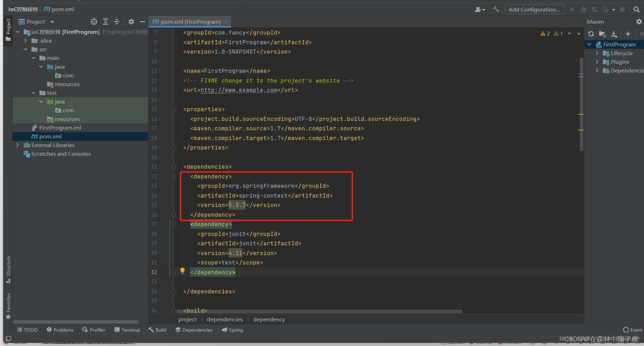Go to next highlighted error arrow
Screen dimensions: 644x346
point(579,33)
